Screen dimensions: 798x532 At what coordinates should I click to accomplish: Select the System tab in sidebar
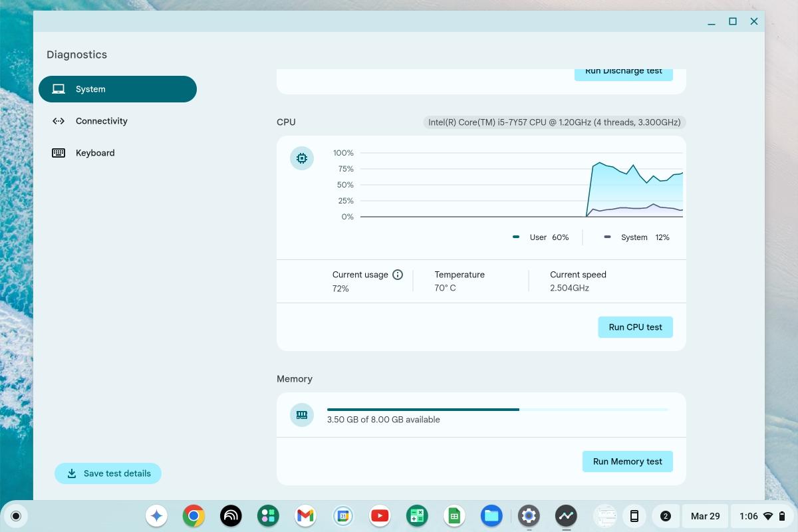point(117,89)
